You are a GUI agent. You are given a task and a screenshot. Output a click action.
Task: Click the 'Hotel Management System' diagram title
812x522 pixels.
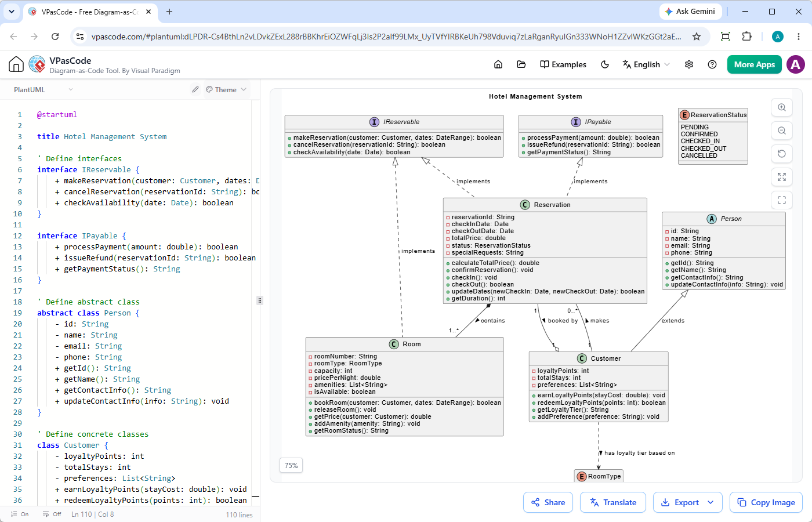535,96
